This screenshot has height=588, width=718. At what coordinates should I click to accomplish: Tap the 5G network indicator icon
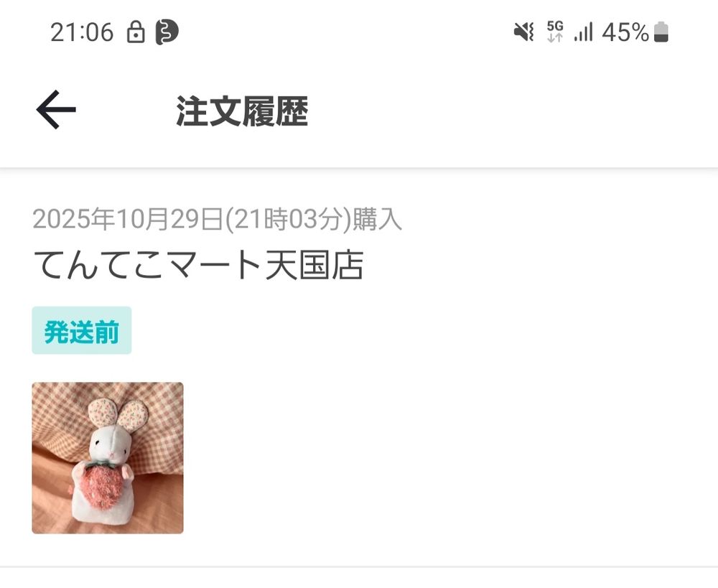[x=555, y=32]
